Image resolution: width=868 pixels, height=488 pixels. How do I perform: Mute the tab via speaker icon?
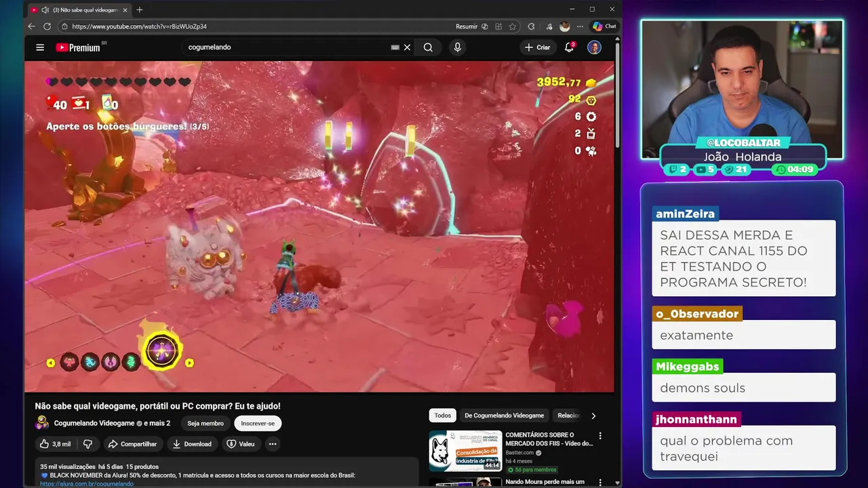coord(44,9)
